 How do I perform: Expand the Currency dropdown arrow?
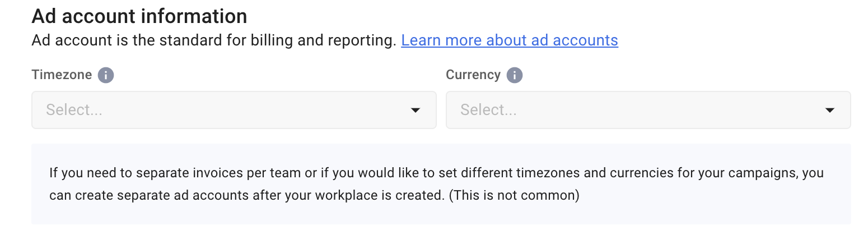pos(829,110)
